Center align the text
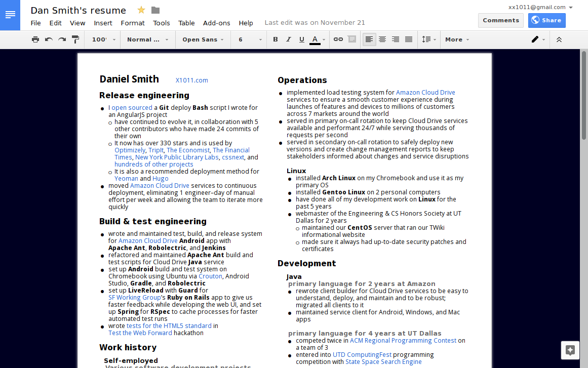588x368 pixels. coord(382,39)
